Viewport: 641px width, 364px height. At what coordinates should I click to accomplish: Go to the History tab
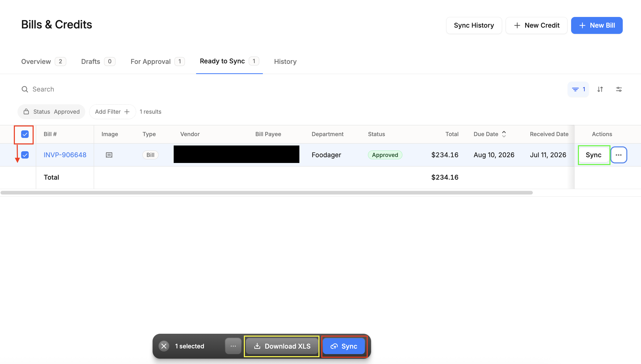coord(285,62)
